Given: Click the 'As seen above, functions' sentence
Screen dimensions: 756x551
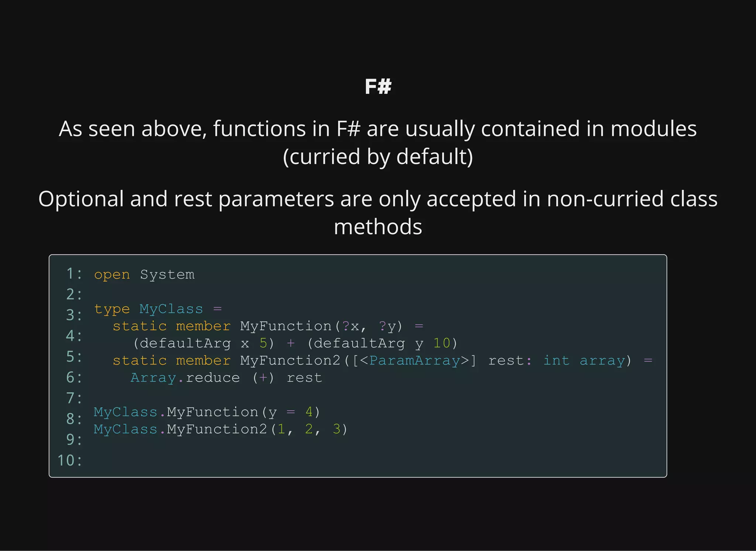Looking at the screenshot, I should point(378,129).
